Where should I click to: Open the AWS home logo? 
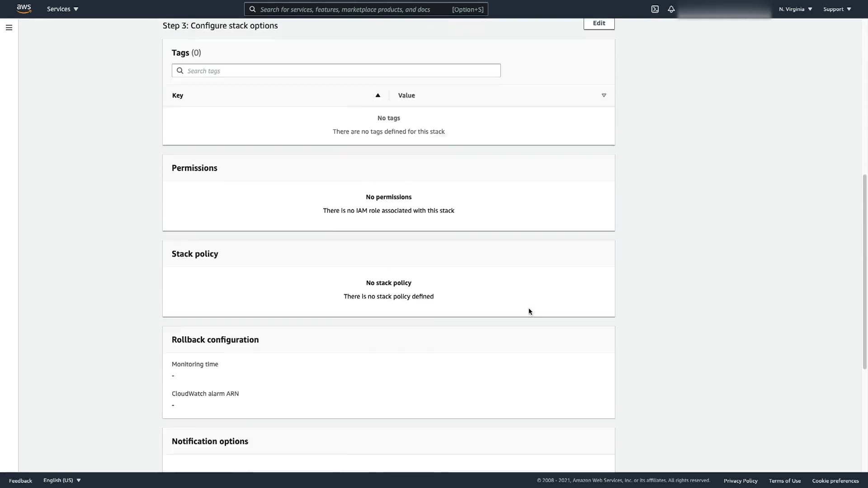click(24, 9)
